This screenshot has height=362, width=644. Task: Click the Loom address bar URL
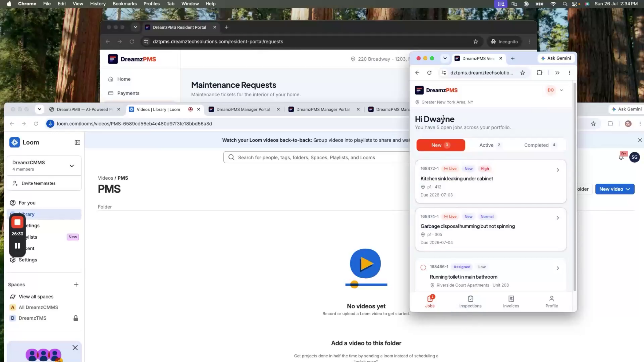[134, 124]
